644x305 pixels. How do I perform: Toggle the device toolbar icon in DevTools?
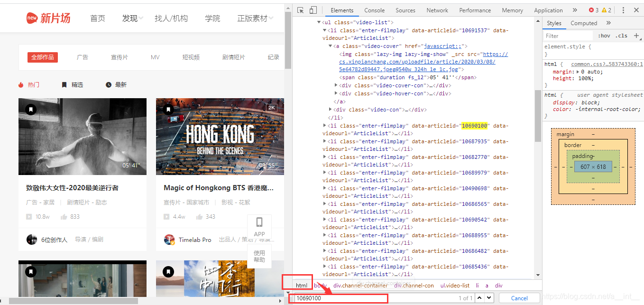click(x=313, y=10)
